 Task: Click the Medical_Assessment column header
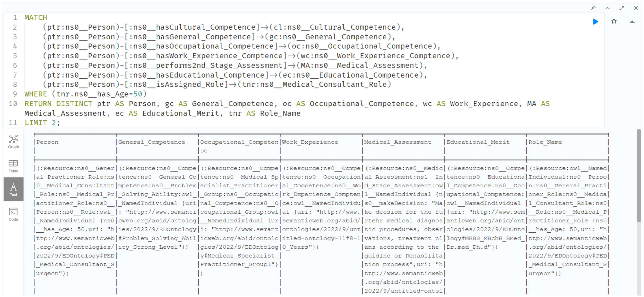397,142
